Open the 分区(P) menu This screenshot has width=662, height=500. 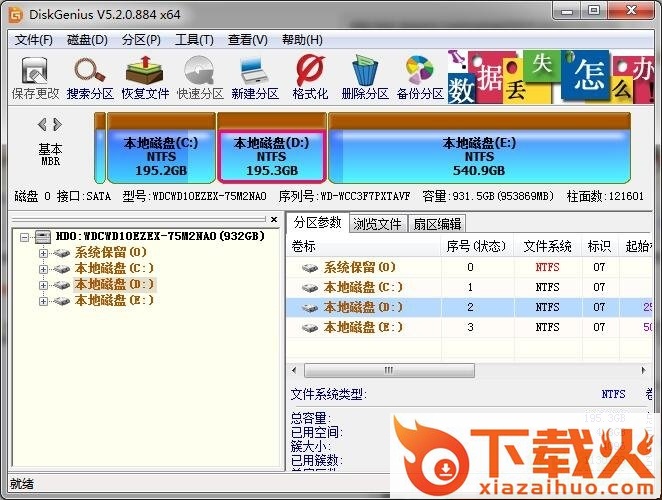141,40
